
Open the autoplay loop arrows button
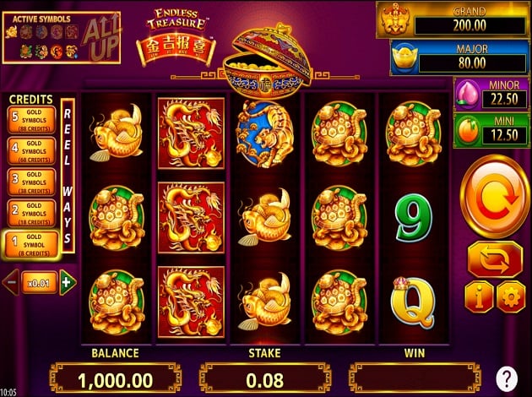pos(495,260)
